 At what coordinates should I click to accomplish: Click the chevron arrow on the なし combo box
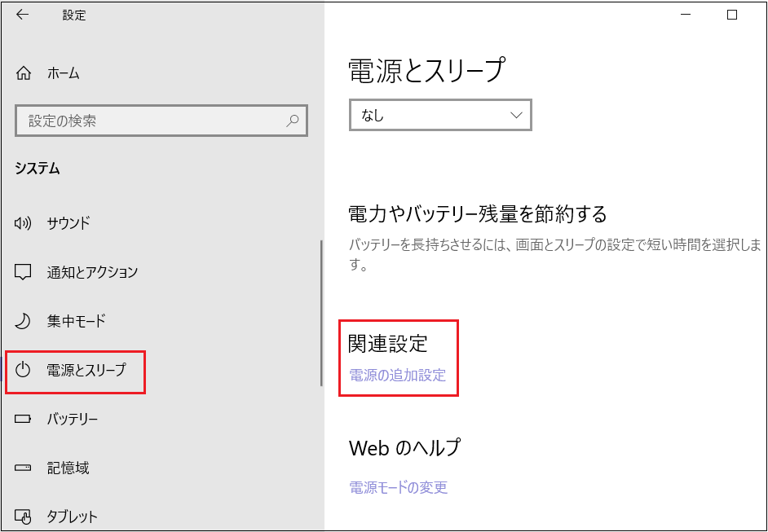[x=516, y=116]
